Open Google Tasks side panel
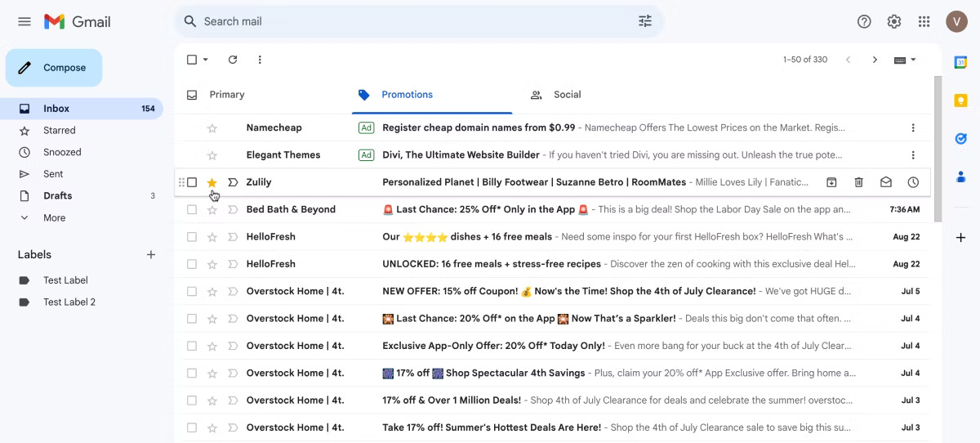This screenshot has height=443, width=980. [961, 139]
